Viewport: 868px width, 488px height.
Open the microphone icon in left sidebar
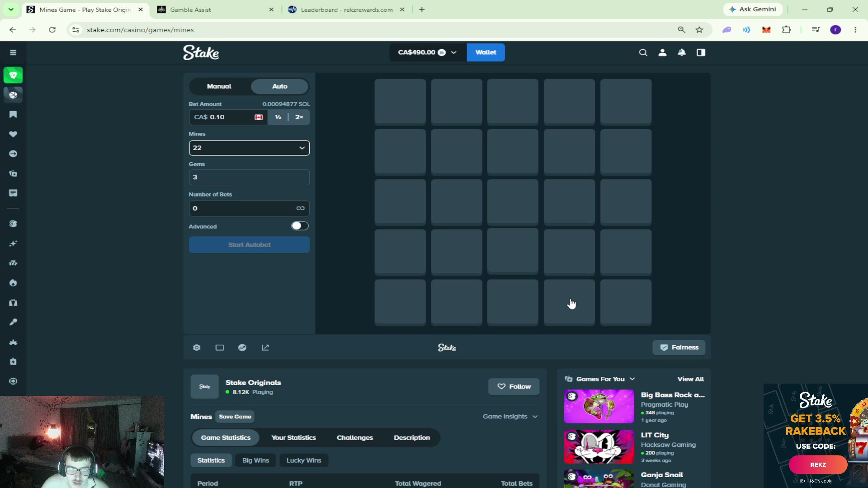tap(13, 322)
